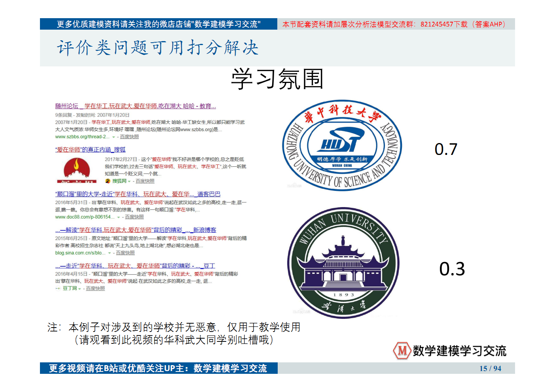Open the red flame thumbnail in Sohu result
Viewport: 555px width, 392px height.
[x=77, y=170]
